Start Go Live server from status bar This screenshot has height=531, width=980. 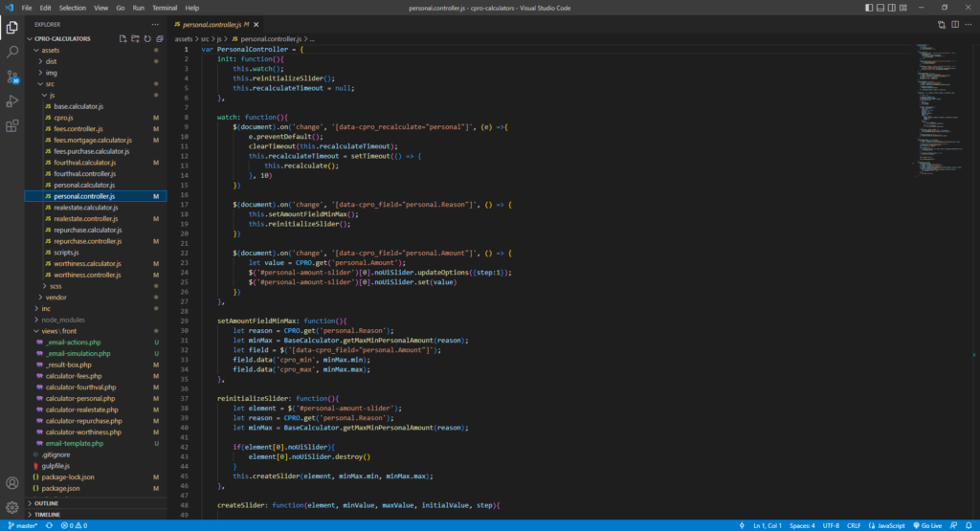coord(927,526)
